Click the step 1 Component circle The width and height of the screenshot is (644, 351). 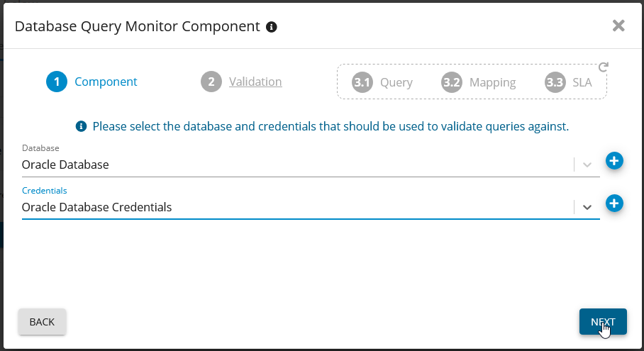click(57, 82)
